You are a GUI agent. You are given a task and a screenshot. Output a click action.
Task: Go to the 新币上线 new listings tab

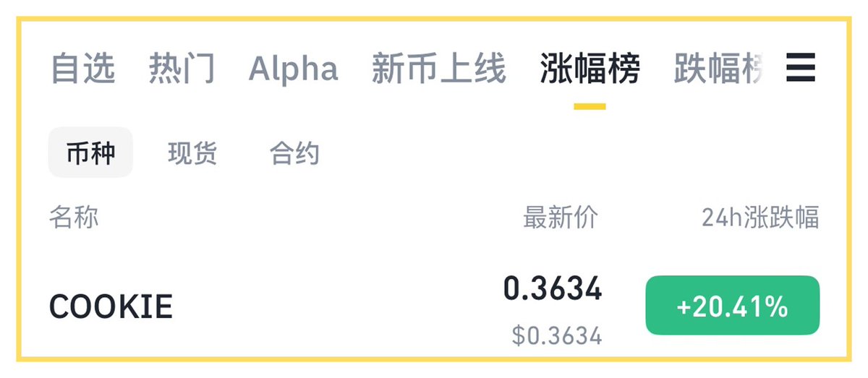coord(439,69)
